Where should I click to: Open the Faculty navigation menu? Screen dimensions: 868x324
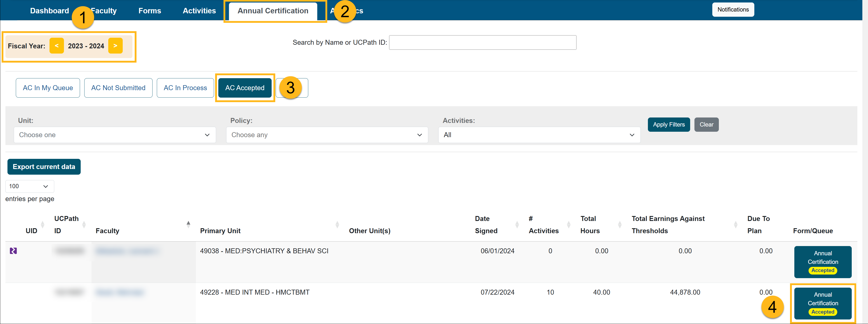(x=103, y=10)
